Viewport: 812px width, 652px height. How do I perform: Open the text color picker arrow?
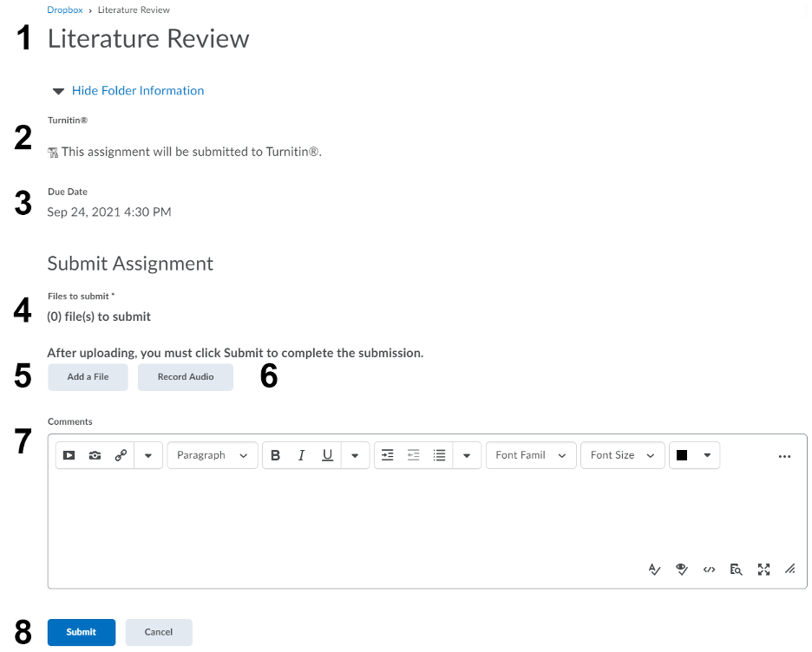pos(707,455)
